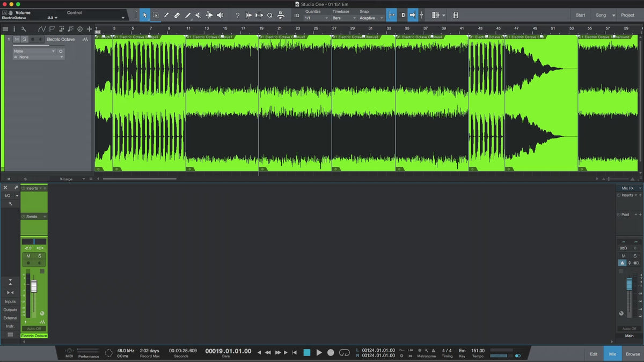Open the Timebase Bars dropdown

pos(343,18)
